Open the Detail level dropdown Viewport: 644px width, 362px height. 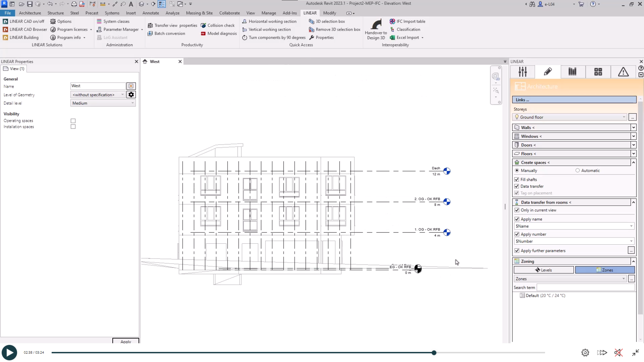coord(103,103)
